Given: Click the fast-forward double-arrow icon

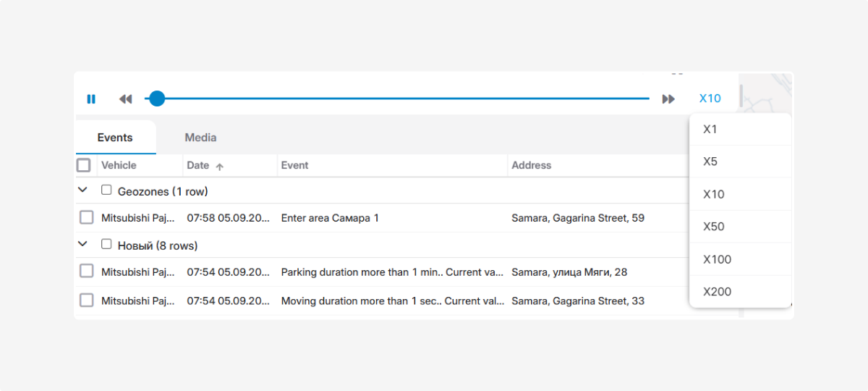Looking at the screenshot, I should [x=668, y=99].
